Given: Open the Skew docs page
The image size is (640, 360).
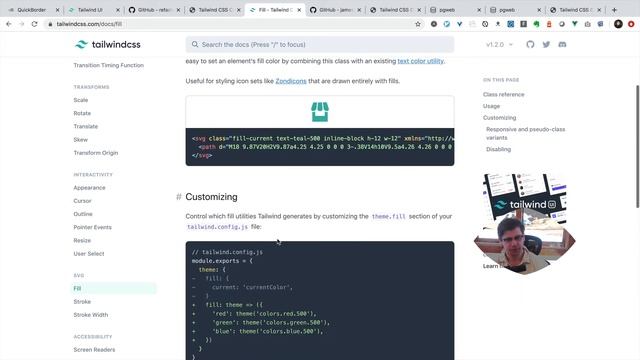Looking at the screenshot, I should [80, 140].
